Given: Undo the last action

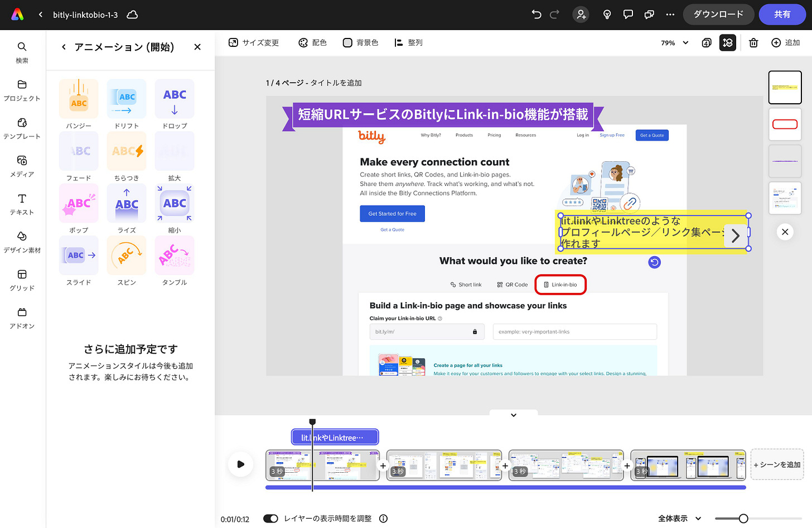Looking at the screenshot, I should pos(536,15).
